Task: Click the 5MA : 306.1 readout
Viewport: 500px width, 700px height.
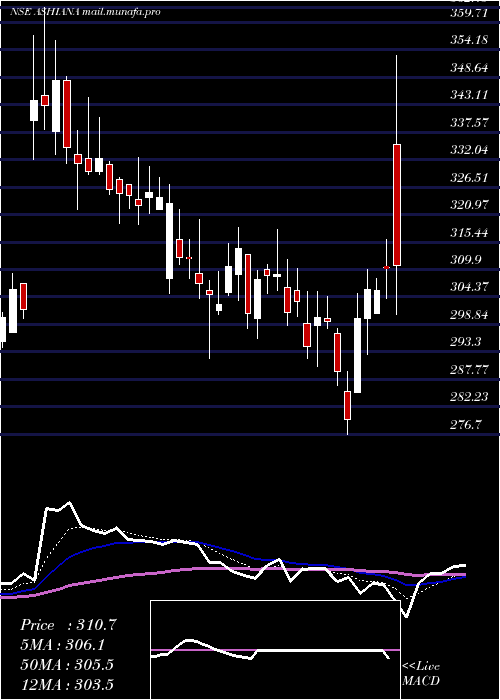Action: coord(62,645)
